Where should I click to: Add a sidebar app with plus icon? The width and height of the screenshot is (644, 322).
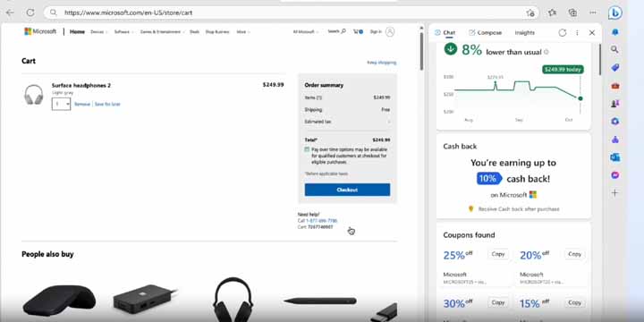point(614,192)
